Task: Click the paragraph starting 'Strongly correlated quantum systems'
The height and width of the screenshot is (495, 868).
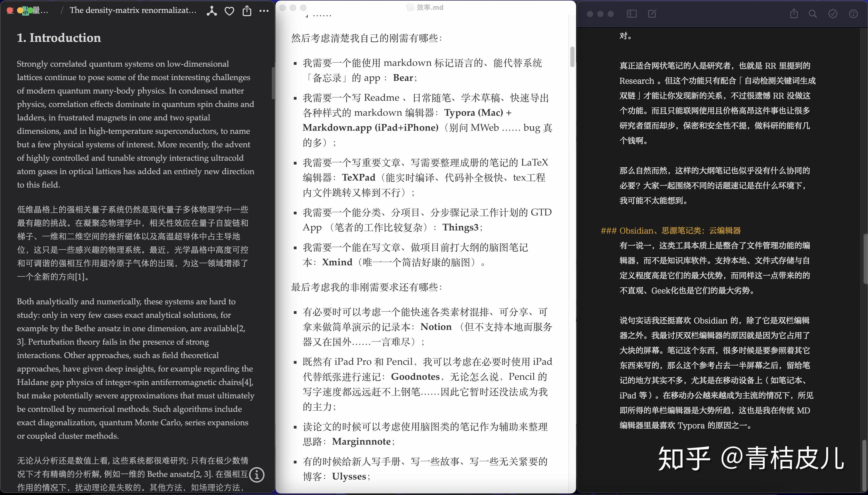Action: 136,124
